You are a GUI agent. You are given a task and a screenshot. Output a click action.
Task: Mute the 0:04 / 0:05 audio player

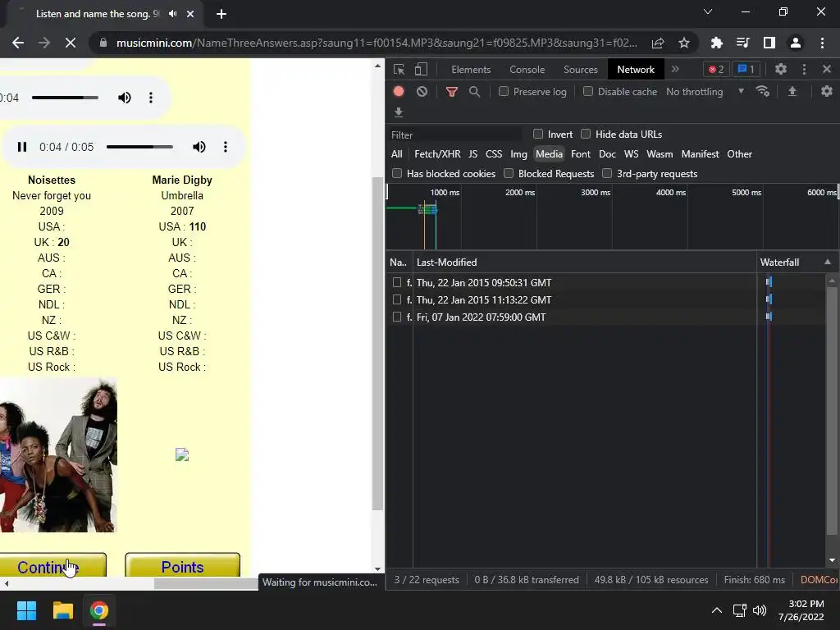pyautogui.click(x=199, y=147)
